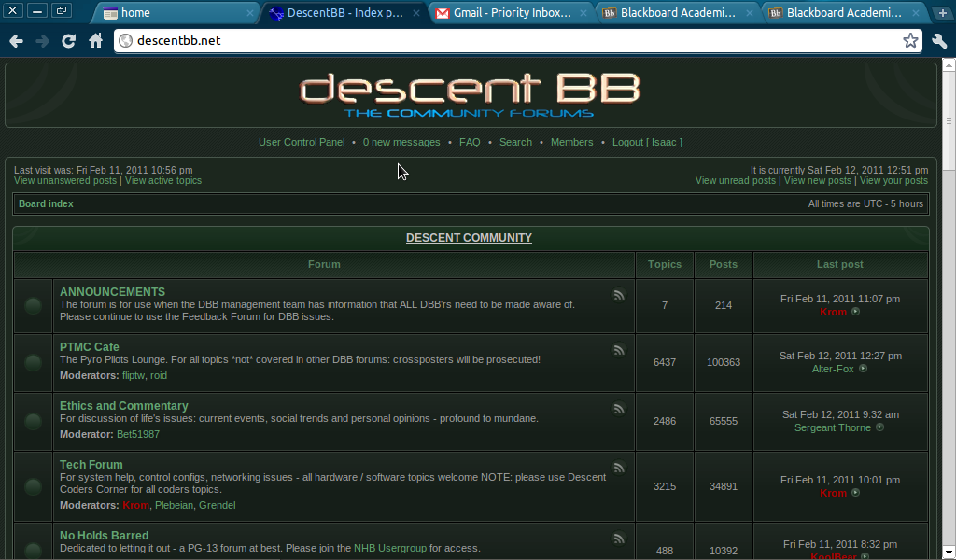Click the Ethics and Commentary status icon

tap(33, 421)
